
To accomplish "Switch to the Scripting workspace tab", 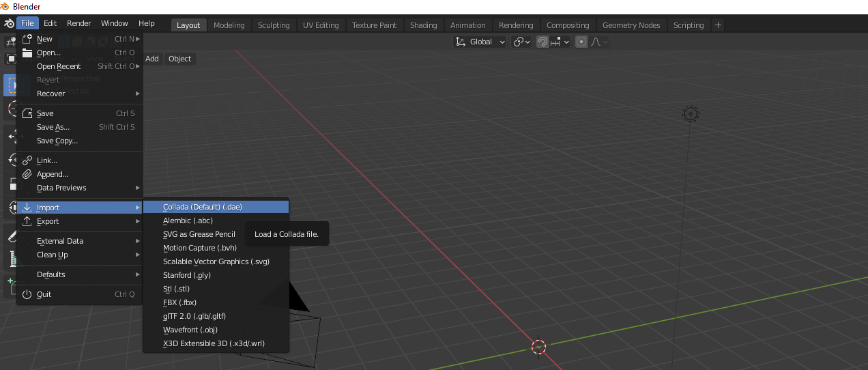I will pyautogui.click(x=689, y=25).
